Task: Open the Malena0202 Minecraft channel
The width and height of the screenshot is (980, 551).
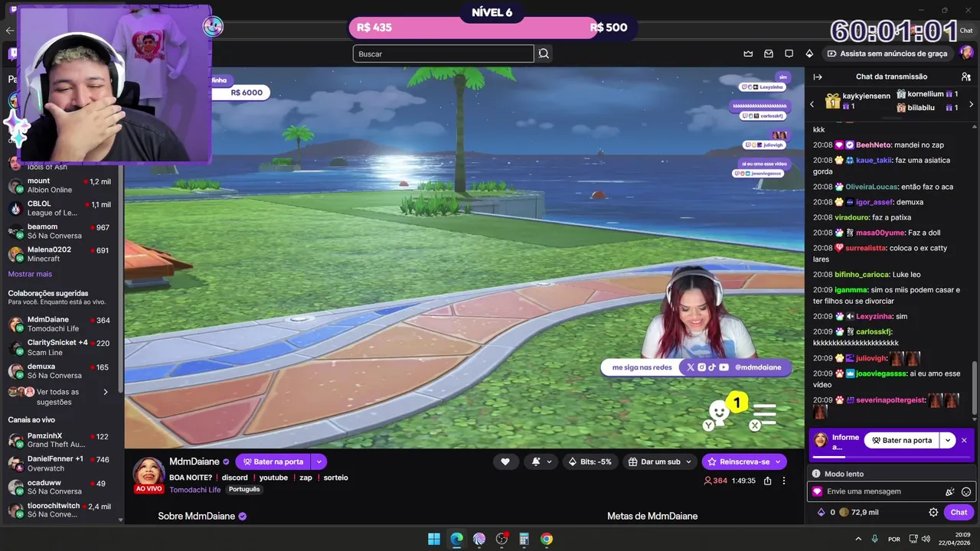Action: (60, 254)
